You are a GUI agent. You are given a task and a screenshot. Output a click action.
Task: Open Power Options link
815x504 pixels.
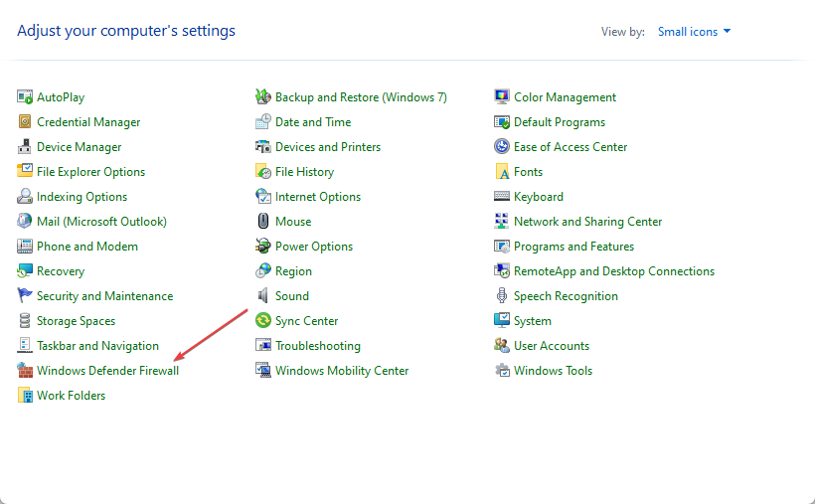pos(314,247)
